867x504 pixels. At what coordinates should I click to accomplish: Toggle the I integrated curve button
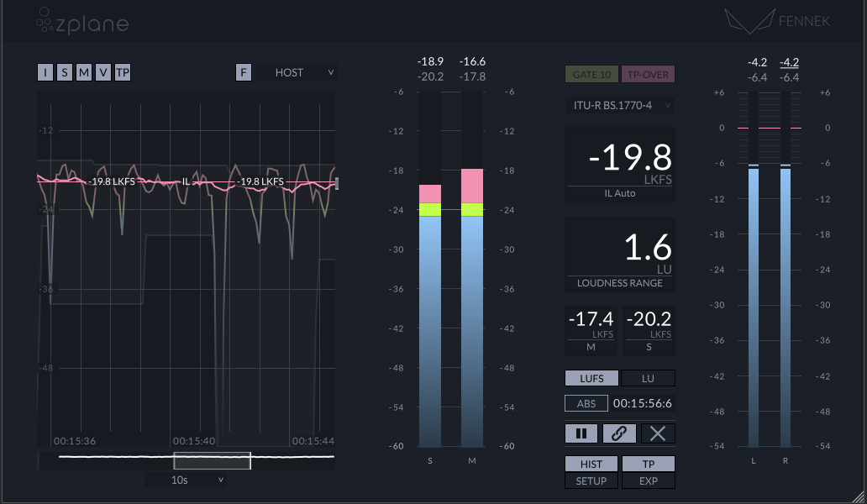pyautogui.click(x=45, y=72)
